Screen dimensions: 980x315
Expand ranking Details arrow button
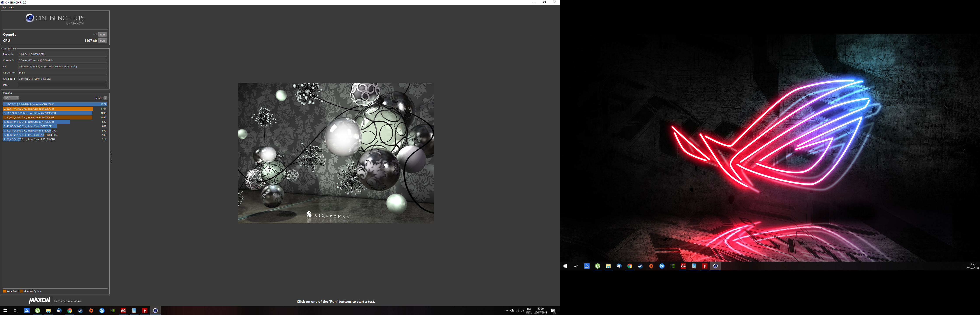point(105,98)
